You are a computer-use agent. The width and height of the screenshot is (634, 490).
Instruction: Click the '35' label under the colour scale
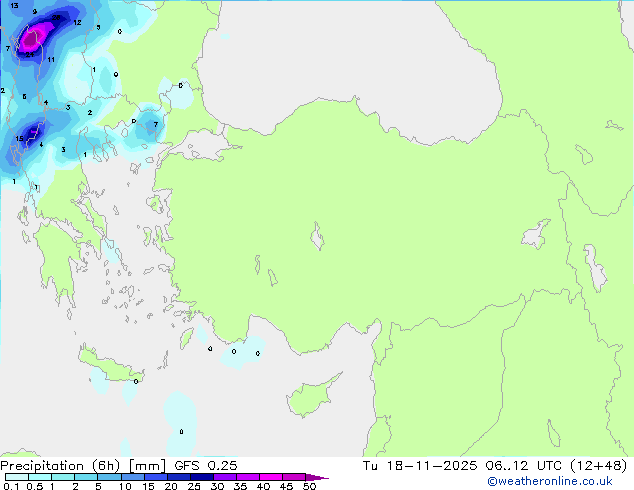pos(240,486)
